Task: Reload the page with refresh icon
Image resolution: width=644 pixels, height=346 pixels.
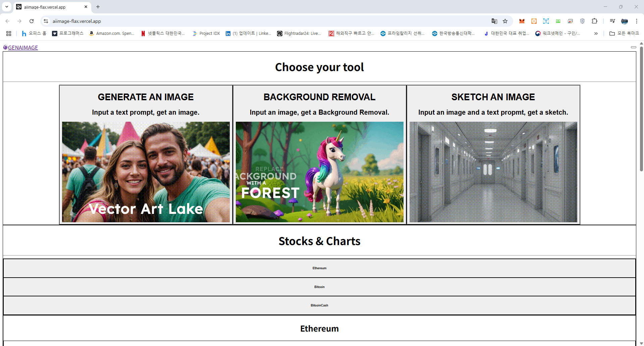Action: pyautogui.click(x=32, y=21)
